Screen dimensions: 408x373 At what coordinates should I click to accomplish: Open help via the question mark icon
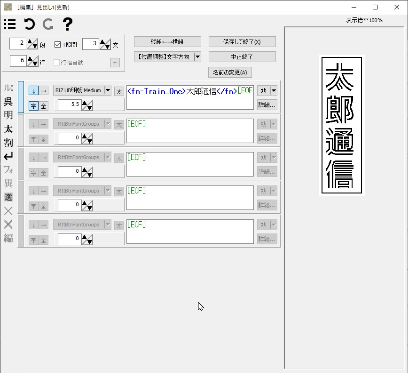(x=67, y=24)
